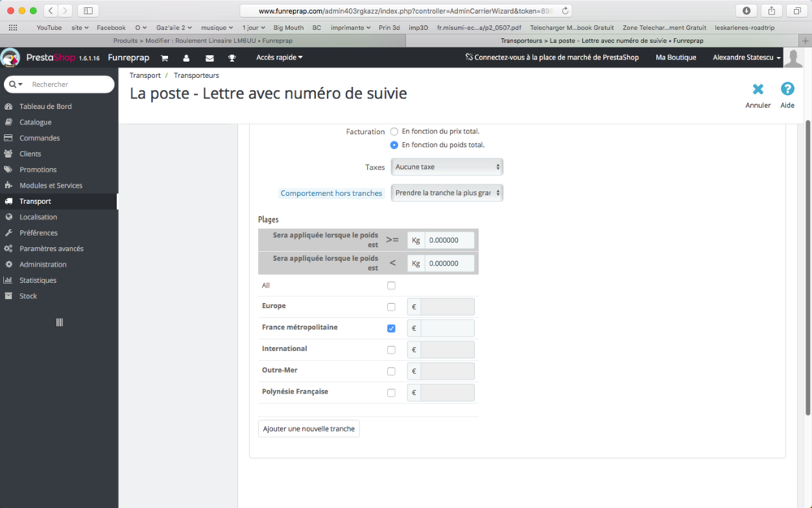This screenshot has width=812, height=508.
Task: Check the International zone checkbox
Action: [391, 350]
